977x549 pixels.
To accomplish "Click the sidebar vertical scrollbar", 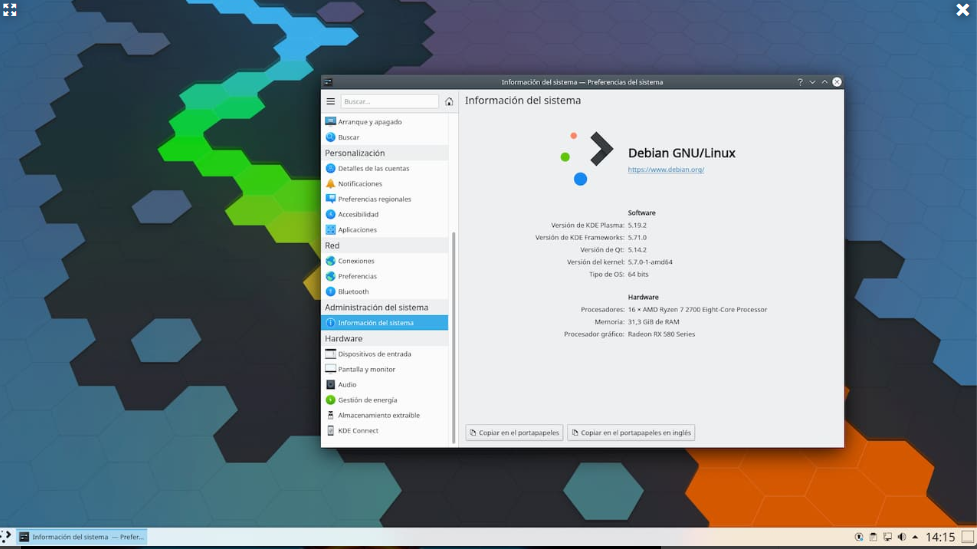I will pyautogui.click(x=454, y=337).
